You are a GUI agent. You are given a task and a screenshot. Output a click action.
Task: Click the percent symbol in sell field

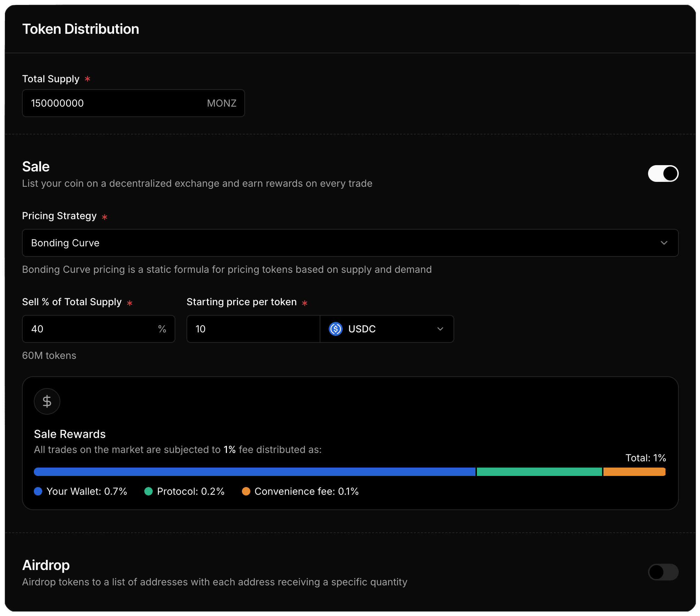coord(162,329)
